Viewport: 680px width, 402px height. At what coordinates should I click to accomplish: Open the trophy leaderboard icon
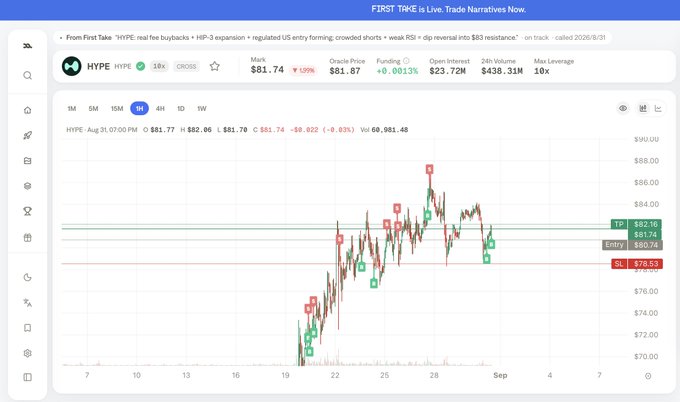27,211
